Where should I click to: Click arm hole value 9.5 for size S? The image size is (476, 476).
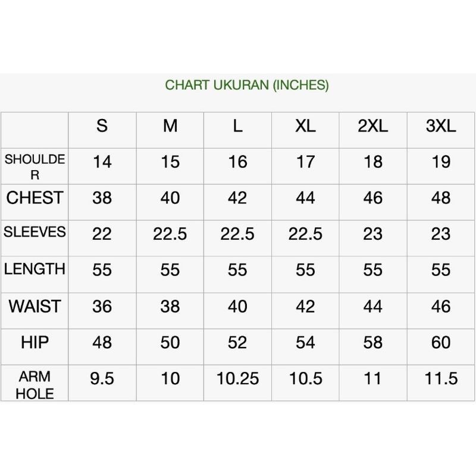click(102, 379)
